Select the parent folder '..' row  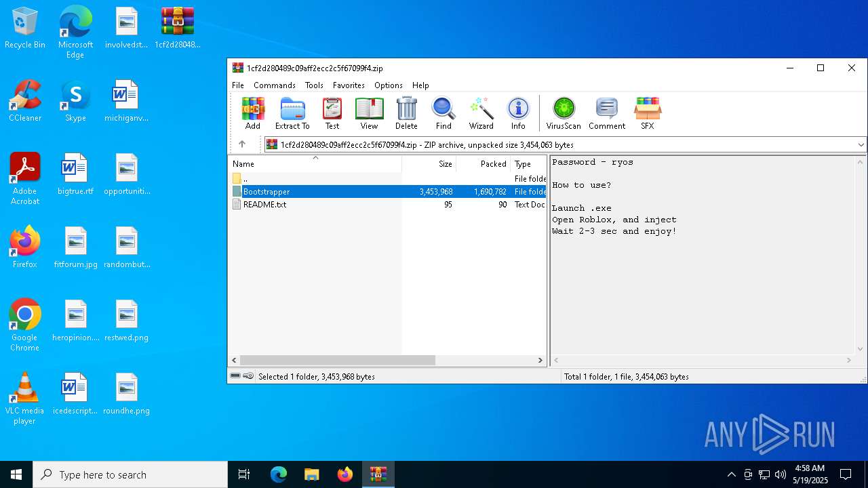click(387, 179)
